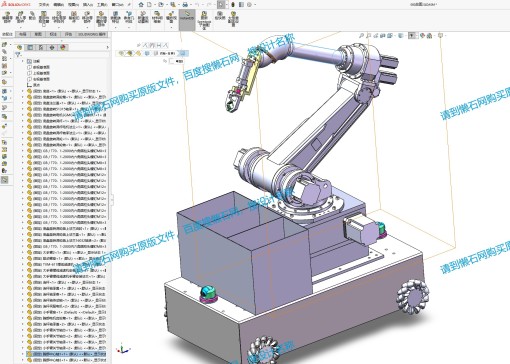510x364 pixels.
Task: Click the Mate tool in the Assembly ribbon
Action: [x=32, y=17]
